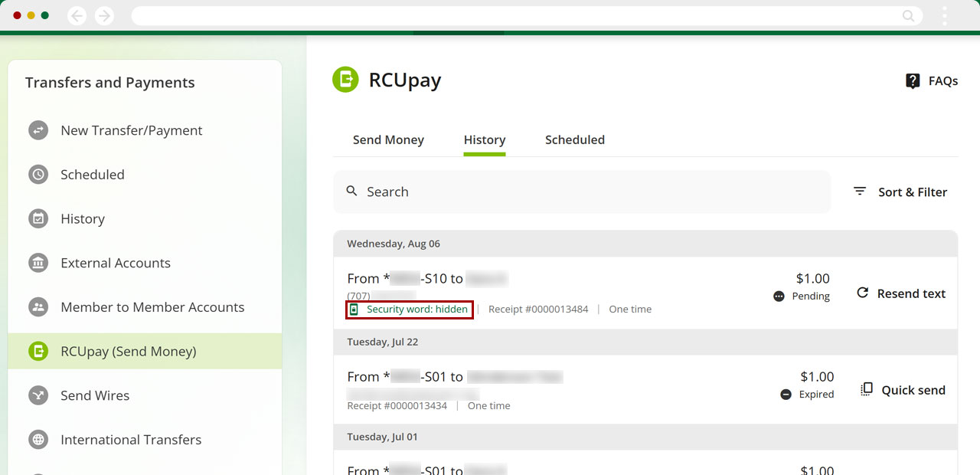
Task: Click the address bar search magnifier icon
Action: point(908,15)
